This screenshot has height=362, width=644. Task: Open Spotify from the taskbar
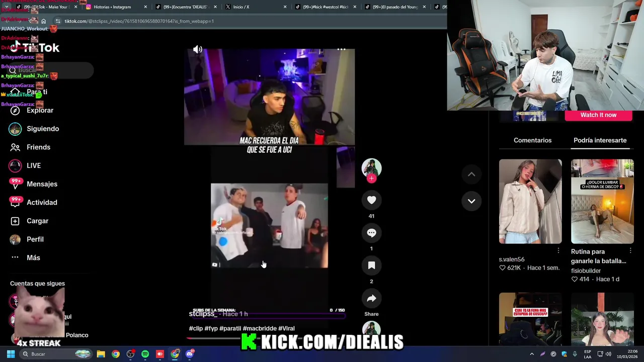[x=145, y=354]
